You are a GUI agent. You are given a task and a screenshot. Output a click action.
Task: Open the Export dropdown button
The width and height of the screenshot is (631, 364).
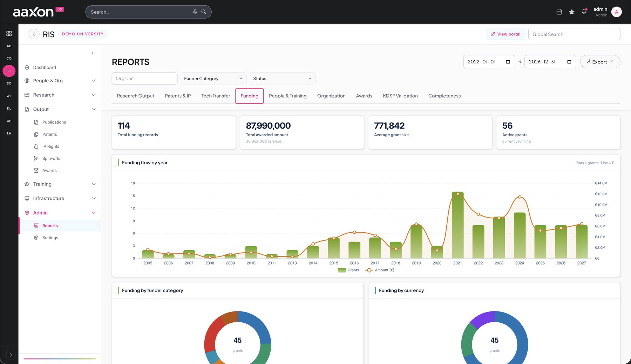click(600, 62)
